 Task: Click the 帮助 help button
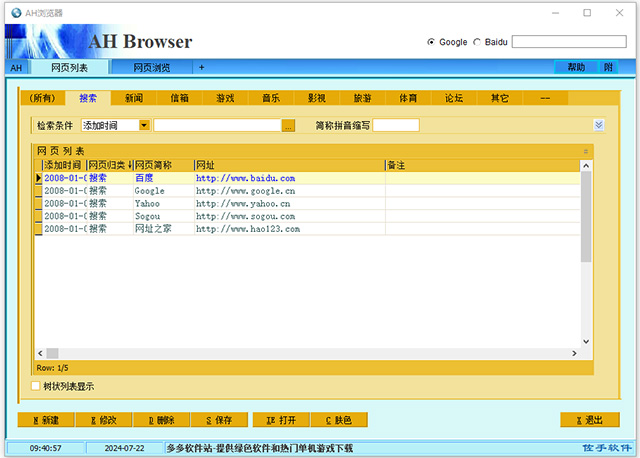(x=576, y=67)
